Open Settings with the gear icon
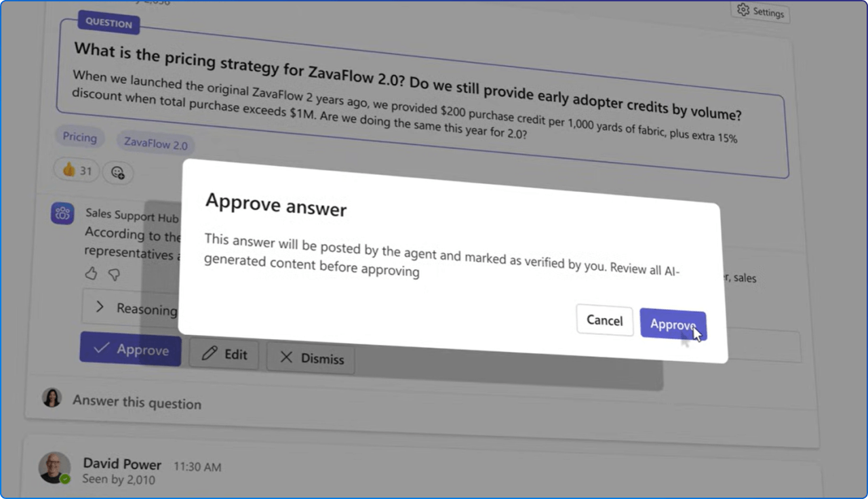The height and width of the screenshot is (499, 868). point(760,12)
